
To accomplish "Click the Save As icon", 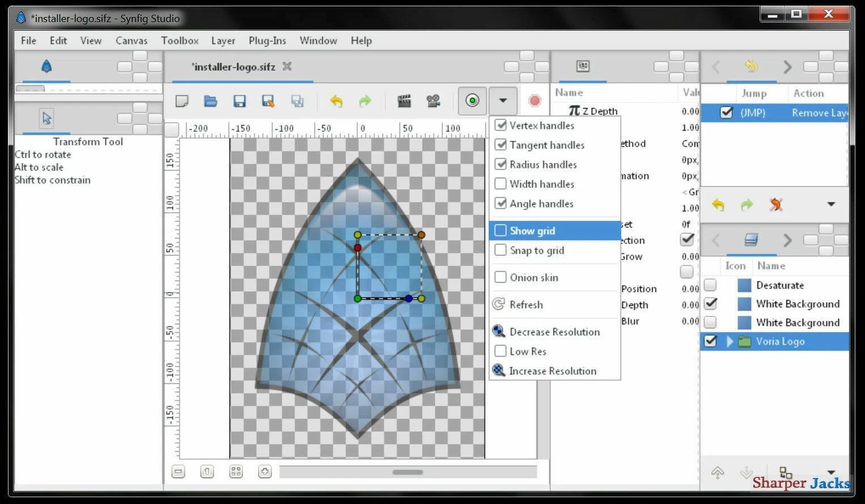I will point(268,101).
